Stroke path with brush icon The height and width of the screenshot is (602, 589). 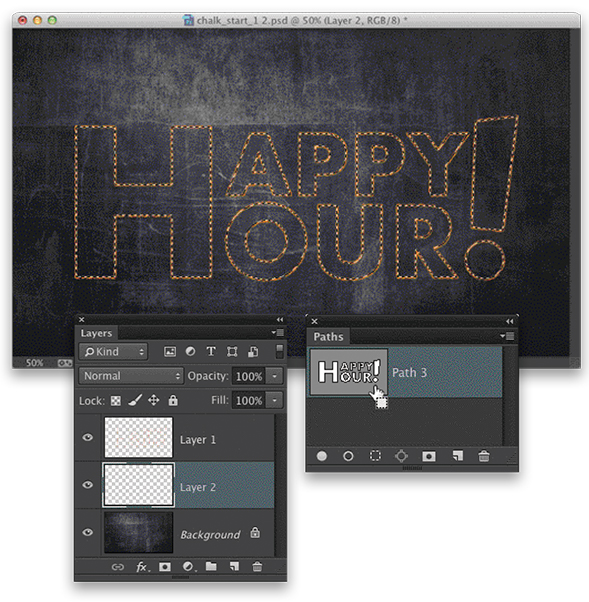[x=348, y=456]
